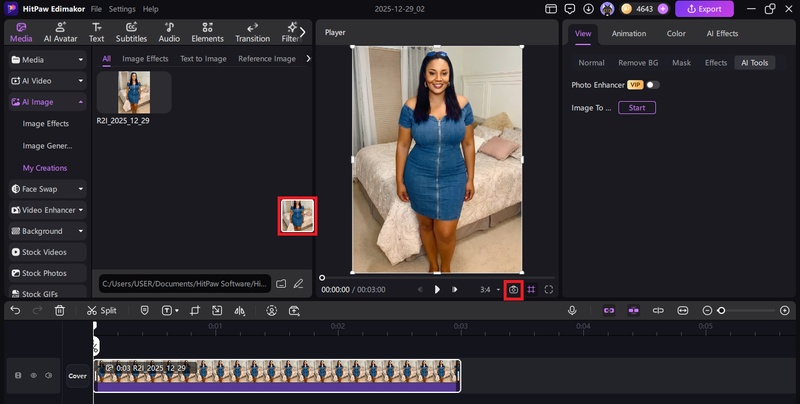Select the Mask sub-tab

tap(681, 63)
